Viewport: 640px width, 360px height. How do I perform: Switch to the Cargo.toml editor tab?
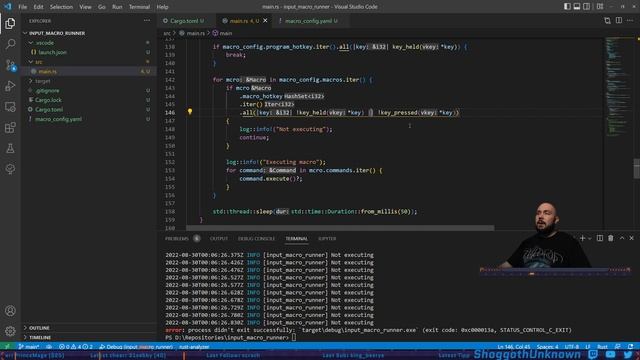coord(184,21)
